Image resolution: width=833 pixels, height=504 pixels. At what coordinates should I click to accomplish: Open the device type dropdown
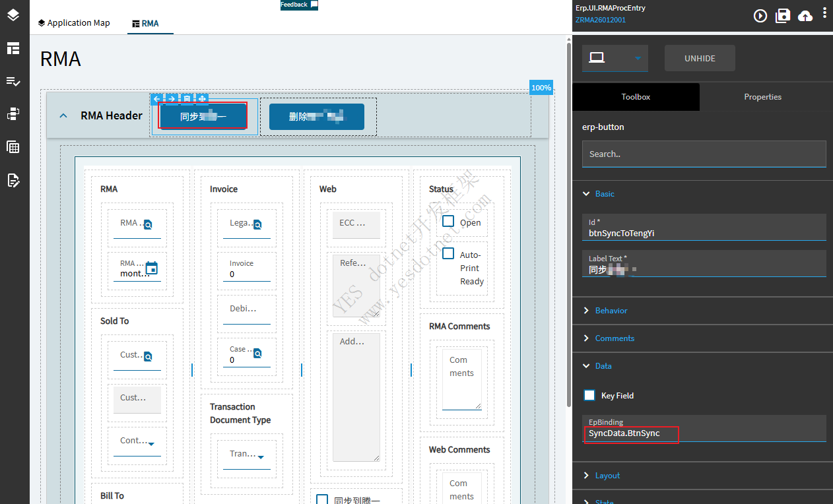click(615, 58)
